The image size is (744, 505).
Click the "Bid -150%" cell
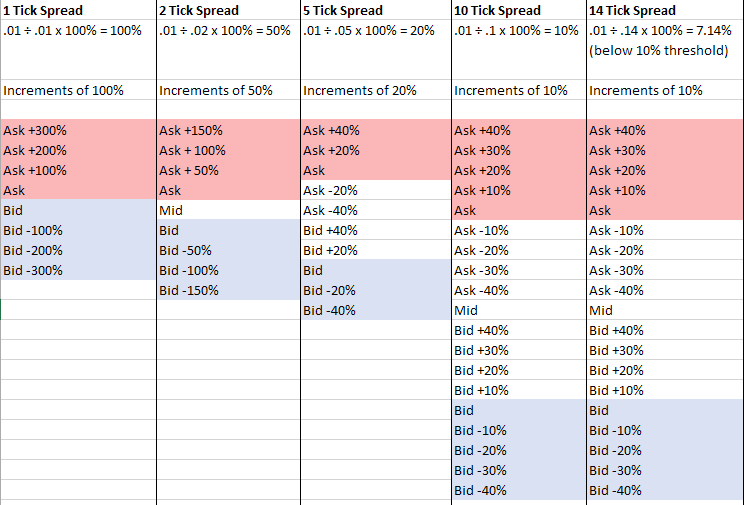[x=188, y=290]
